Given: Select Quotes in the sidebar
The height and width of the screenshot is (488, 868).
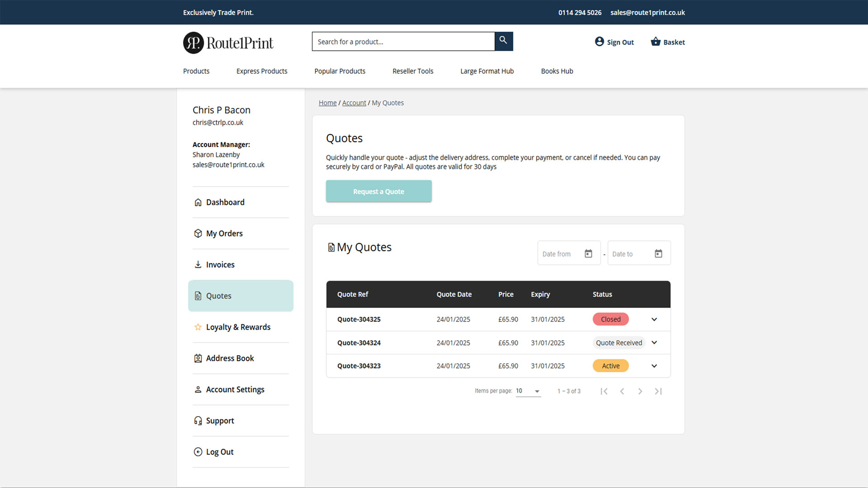Looking at the screenshot, I should 241,296.
